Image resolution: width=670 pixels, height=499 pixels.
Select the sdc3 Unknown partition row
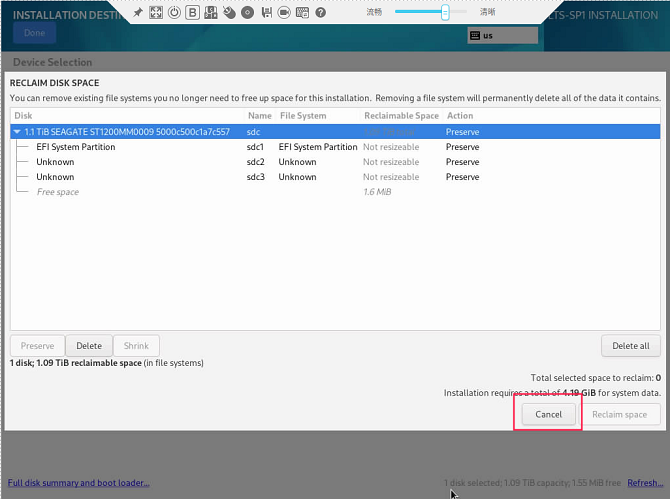tap(56, 177)
